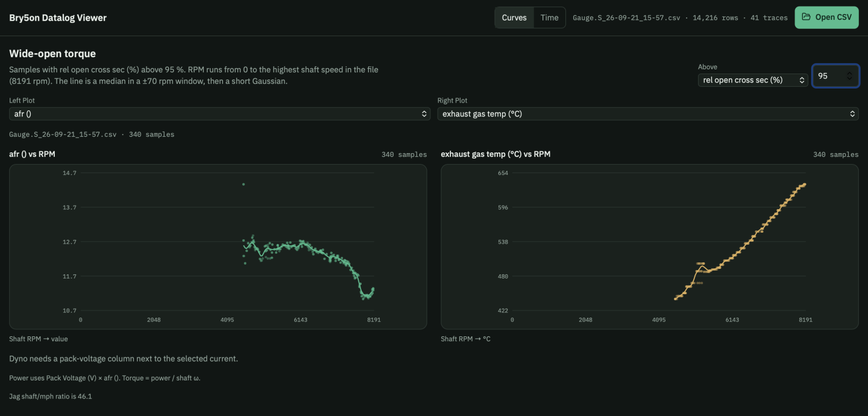This screenshot has width=868, height=416.
Task: Click the folder icon in Open CSV
Action: (x=806, y=17)
